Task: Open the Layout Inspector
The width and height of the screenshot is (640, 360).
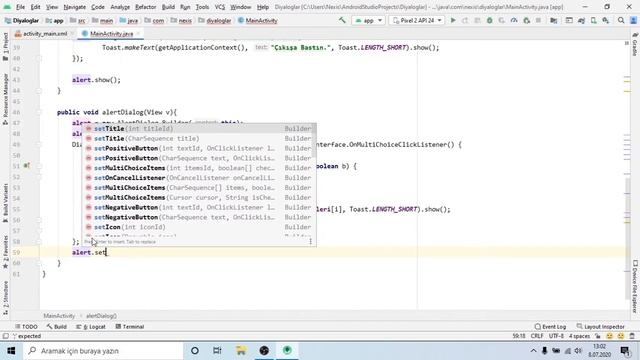Action: click(x=600, y=327)
